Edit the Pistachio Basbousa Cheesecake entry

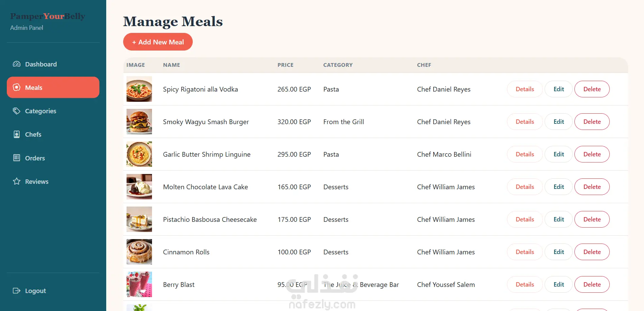pos(558,219)
